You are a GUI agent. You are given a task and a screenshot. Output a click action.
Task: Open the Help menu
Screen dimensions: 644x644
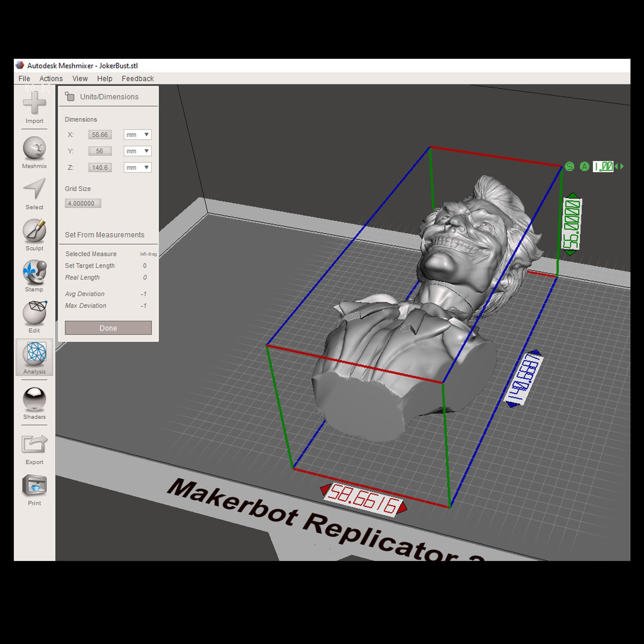pos(105,79)
